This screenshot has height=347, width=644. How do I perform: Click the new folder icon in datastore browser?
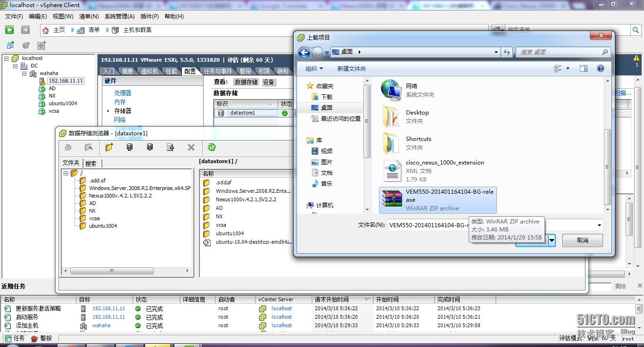click(109, 148)
